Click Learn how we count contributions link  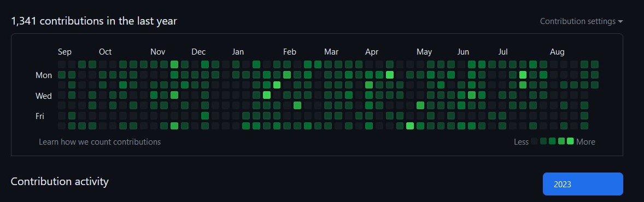click(100, 142)
